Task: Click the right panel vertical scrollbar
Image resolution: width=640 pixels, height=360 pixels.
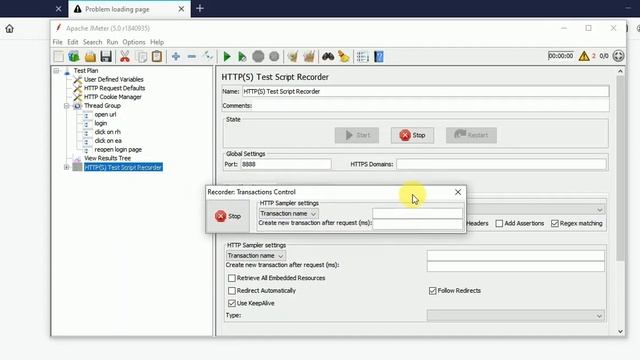Action: [x=620, y=167]
